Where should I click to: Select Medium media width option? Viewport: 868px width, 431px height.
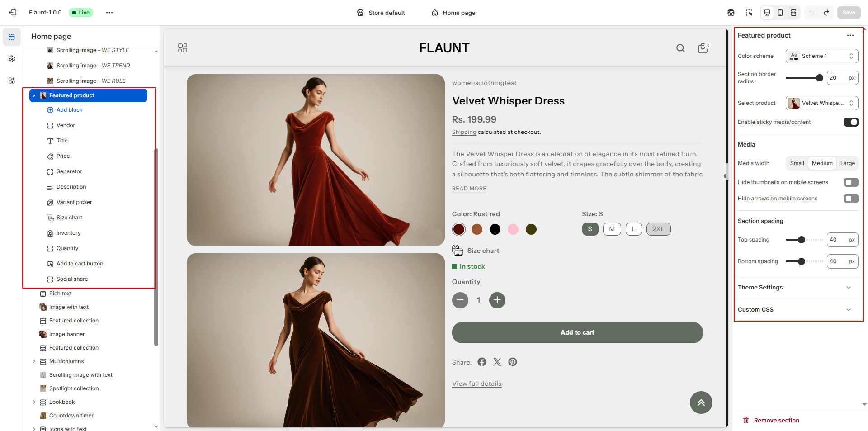(822, 163)
